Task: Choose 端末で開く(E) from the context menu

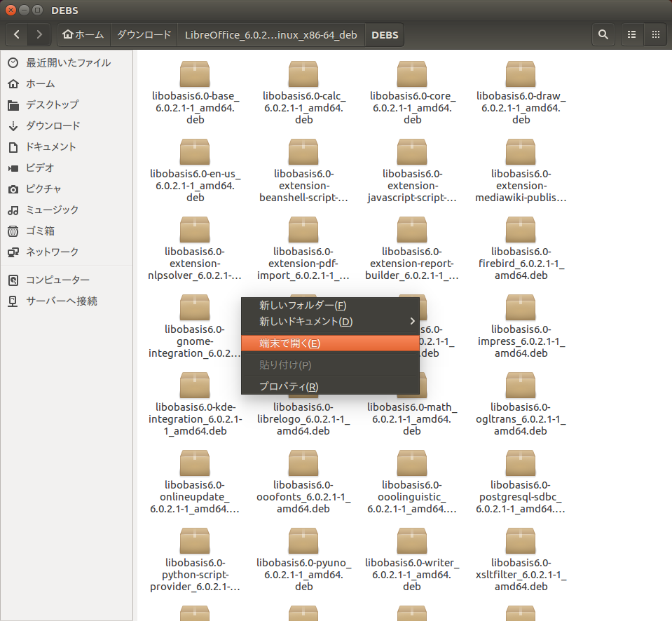Action: [330, 343]
